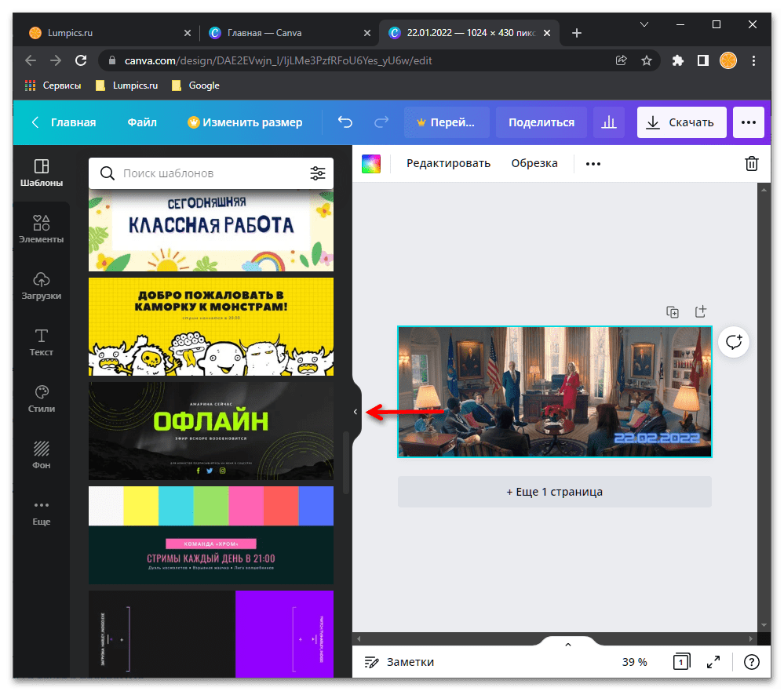The height and width of the screenshot is (691, 784).
Task: Reload the browser page
Action: tap(81, 60)
